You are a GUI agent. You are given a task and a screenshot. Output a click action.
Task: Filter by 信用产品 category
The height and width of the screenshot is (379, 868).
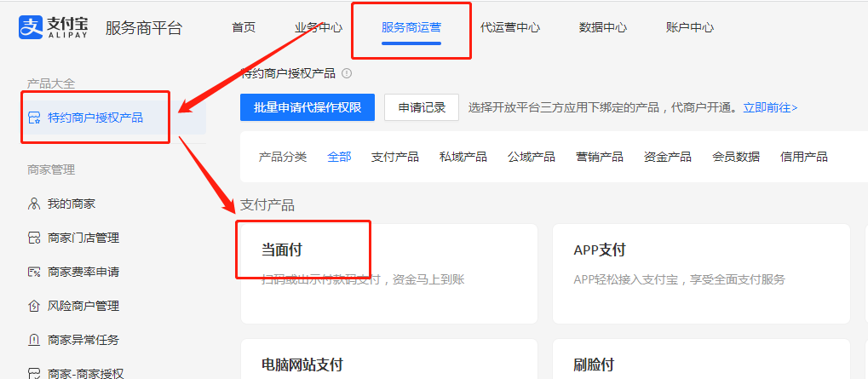tap(804, 157)
